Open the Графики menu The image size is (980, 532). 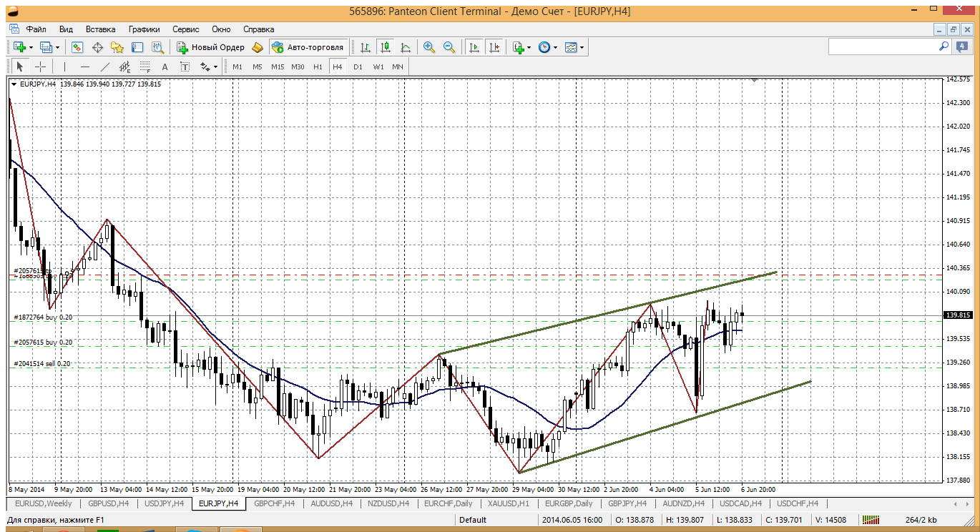(144, 29)
